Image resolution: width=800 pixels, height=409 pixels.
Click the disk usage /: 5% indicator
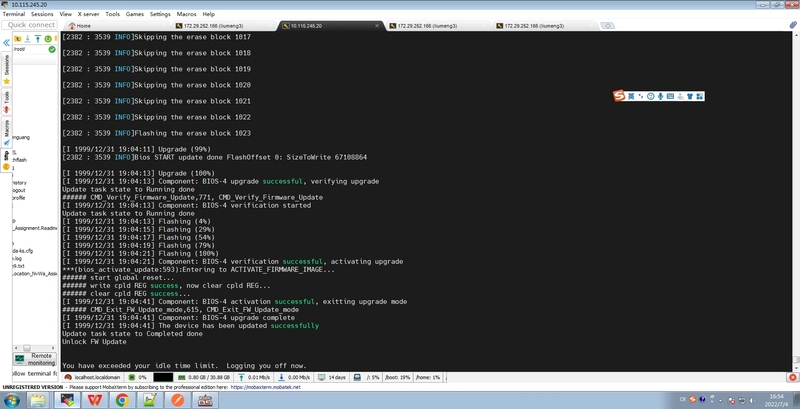coord(367,377)
